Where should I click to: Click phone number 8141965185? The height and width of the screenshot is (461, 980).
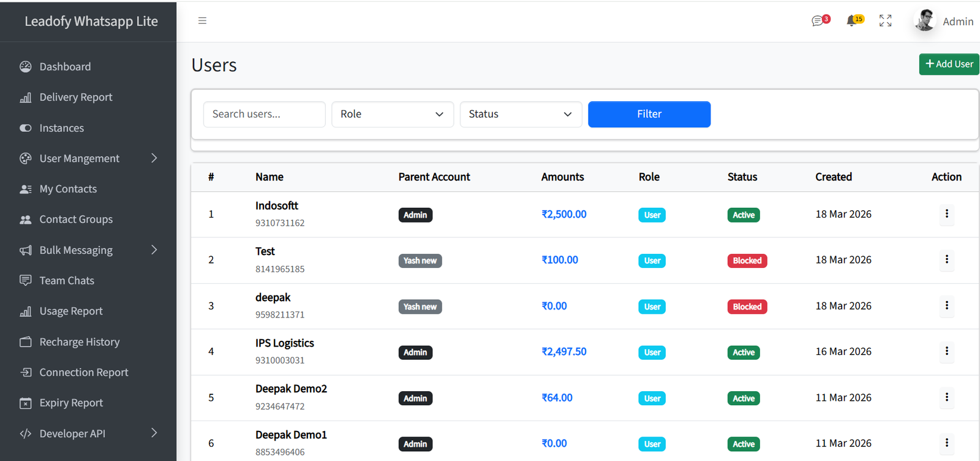(x=280, y=269)
